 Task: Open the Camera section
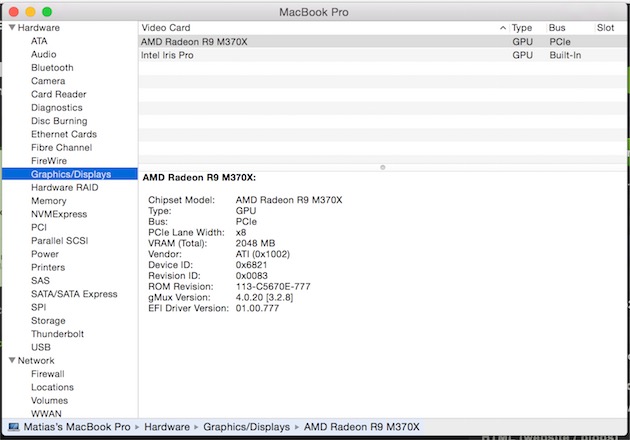[x=48, y=81]
